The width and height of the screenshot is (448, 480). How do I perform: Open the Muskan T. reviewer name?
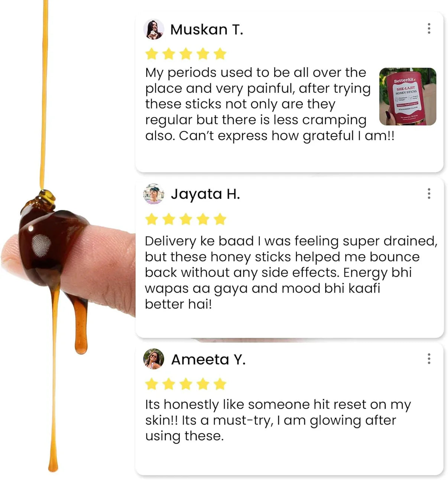207,30
